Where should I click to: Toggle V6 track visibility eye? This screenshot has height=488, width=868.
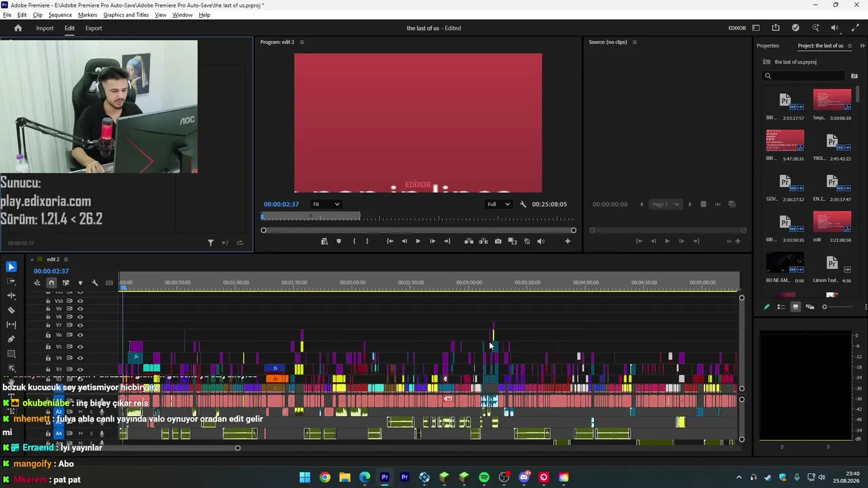tap(80, 335)
